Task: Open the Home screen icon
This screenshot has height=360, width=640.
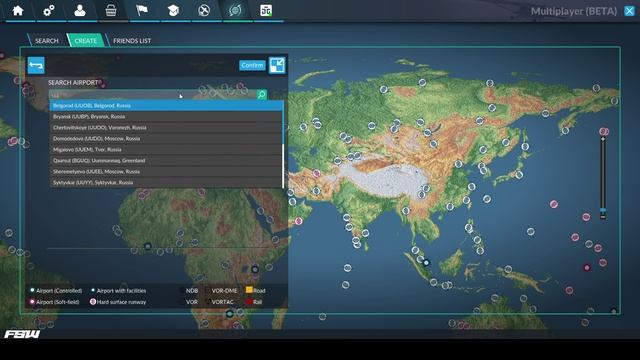Action: pos(18,10)
